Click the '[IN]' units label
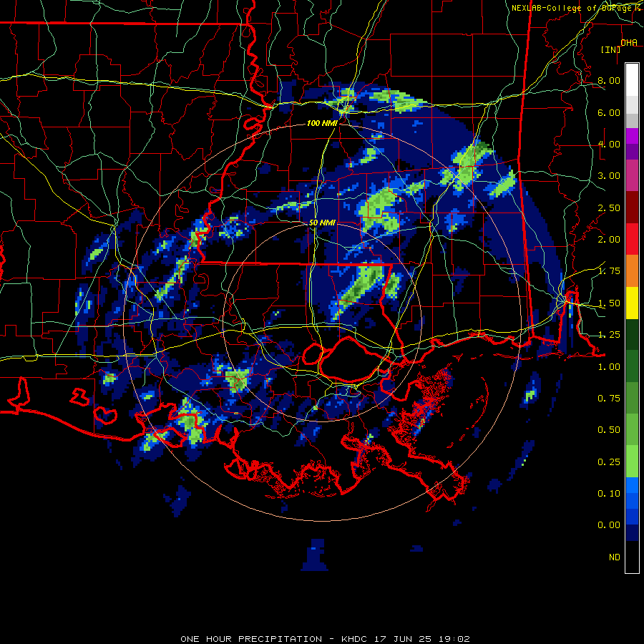This screenshot has width=644, height=644. [x=611, y=49]
